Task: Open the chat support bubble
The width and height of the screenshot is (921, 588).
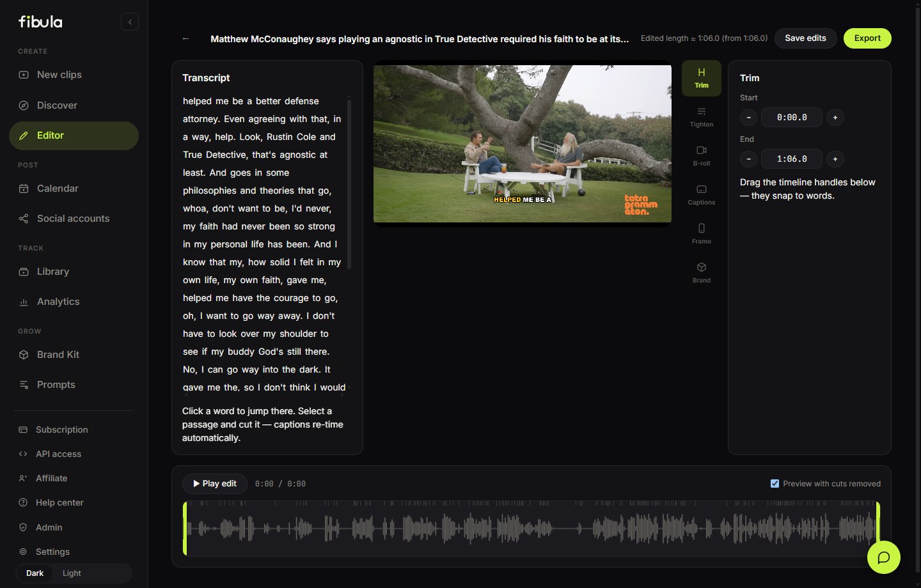Action: click(x=884, y=557)
